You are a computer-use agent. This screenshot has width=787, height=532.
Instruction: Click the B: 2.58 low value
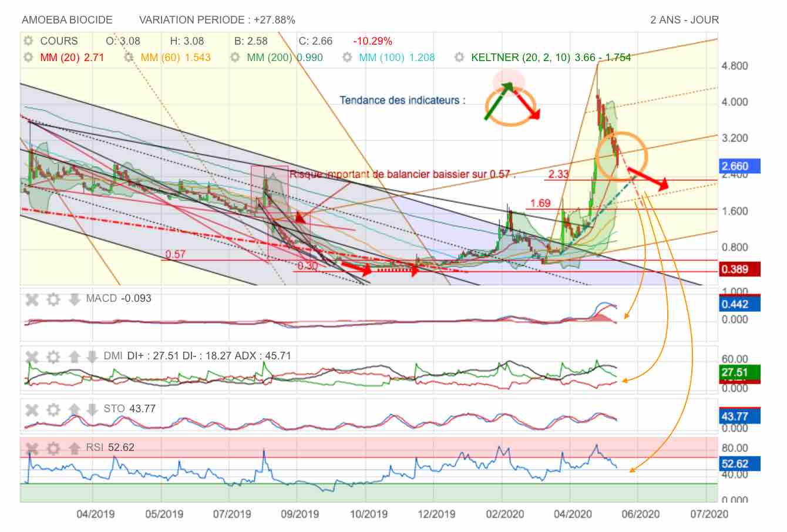(x=251, y=41)
